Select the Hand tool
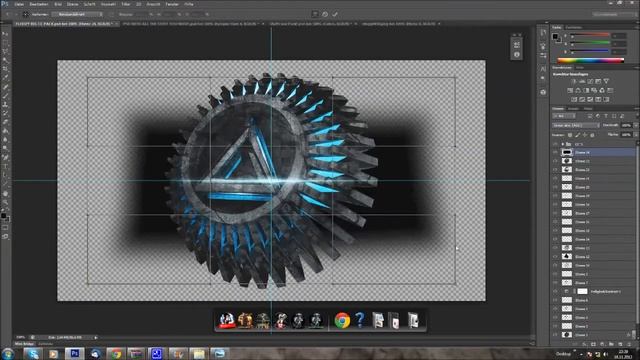The image size is (640, 360). tap(5, 193)
